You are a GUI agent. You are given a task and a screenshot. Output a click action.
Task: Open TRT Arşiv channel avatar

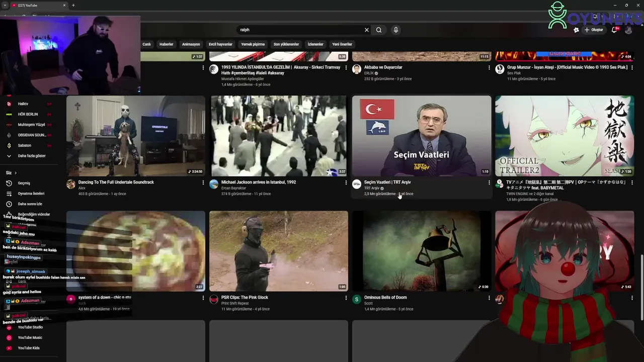click(357, 184)
